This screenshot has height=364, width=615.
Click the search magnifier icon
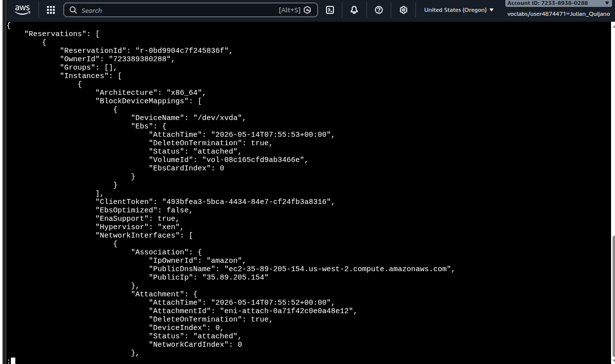pyautogui.click(x=73, y=10)
